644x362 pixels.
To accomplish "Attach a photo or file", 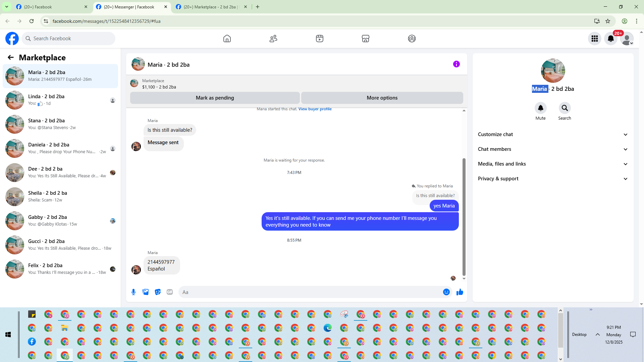I will [x=146, y=292].
